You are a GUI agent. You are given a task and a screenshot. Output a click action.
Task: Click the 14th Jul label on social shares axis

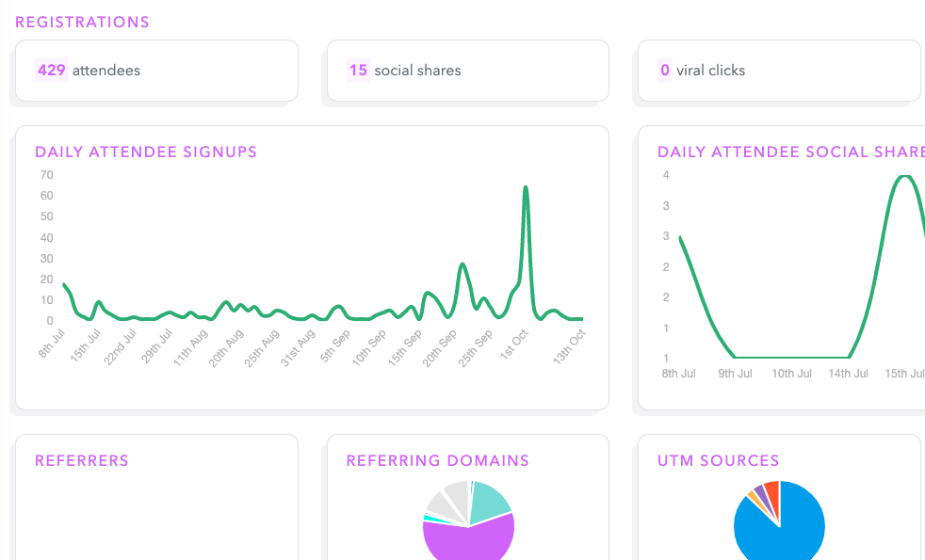(848, 374)
